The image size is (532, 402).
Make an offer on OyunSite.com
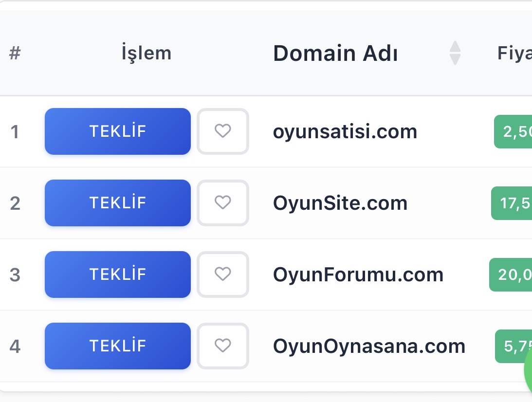pyautogui.click(x=118, y=203)
